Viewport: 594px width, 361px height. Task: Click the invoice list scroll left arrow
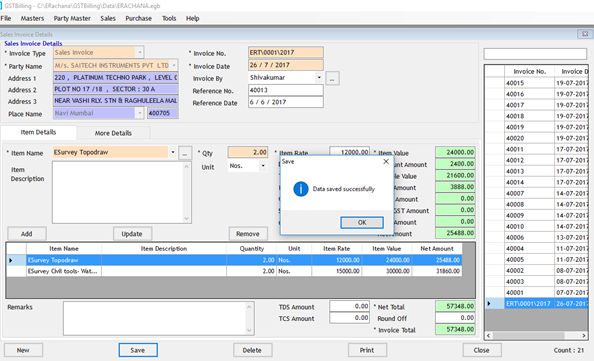pyautogui.click(x=489, y=336)
